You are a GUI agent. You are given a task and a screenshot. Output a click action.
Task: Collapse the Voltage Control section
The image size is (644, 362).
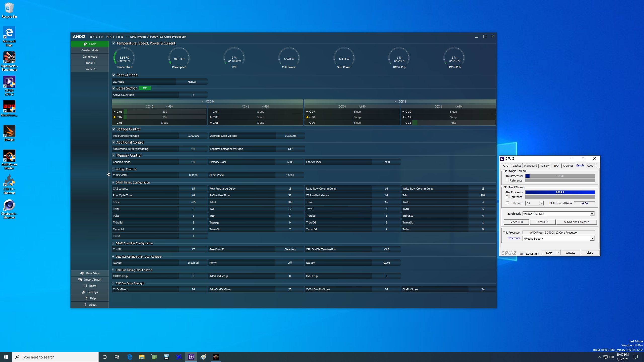[x=113, y=129]
